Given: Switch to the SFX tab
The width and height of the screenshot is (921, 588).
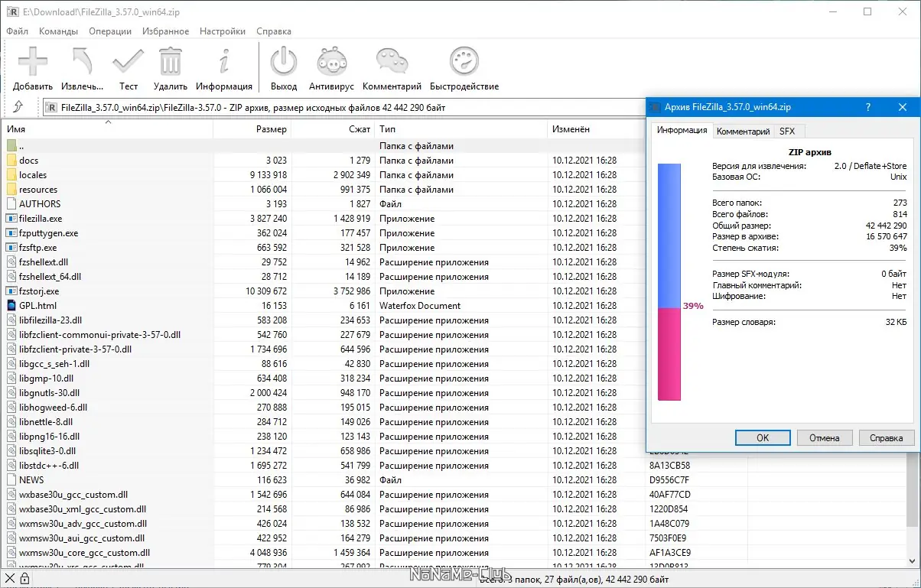Looking at the screenshot, I should tap(787, 132).
